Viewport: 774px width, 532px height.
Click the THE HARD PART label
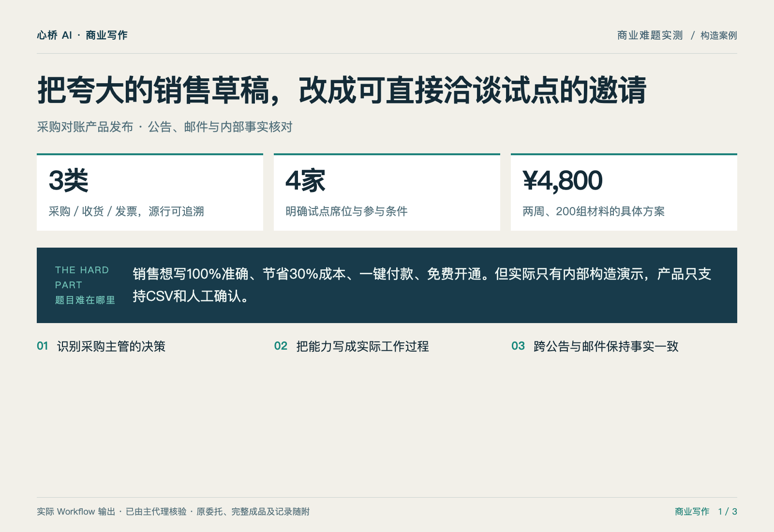pos(82,278)
